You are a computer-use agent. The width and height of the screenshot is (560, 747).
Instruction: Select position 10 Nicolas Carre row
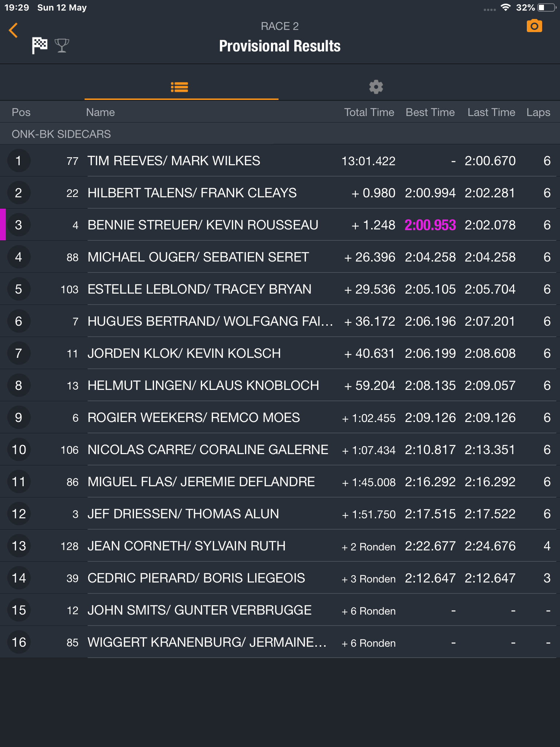tap(280, 450)
